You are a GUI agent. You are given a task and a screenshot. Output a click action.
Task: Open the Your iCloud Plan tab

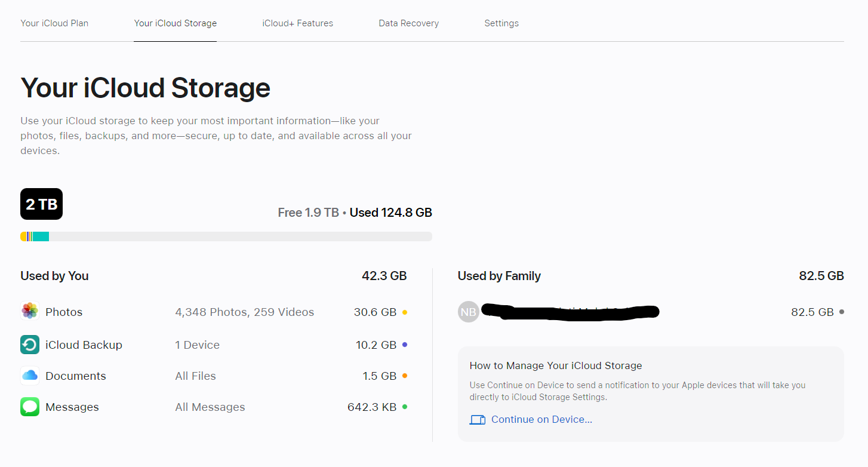pos(54,23)
